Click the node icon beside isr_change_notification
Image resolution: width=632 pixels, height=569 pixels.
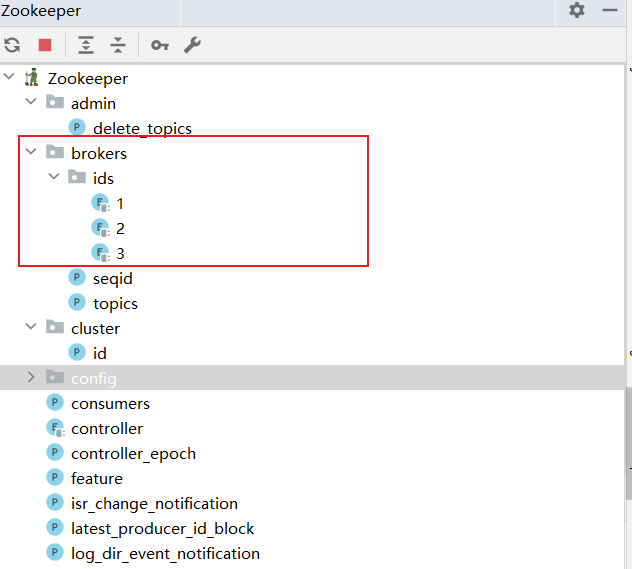click(x=55, y=502)
